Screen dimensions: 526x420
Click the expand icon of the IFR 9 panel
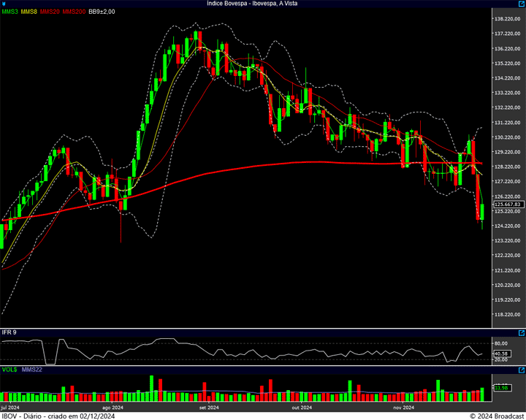pos(521,333)
